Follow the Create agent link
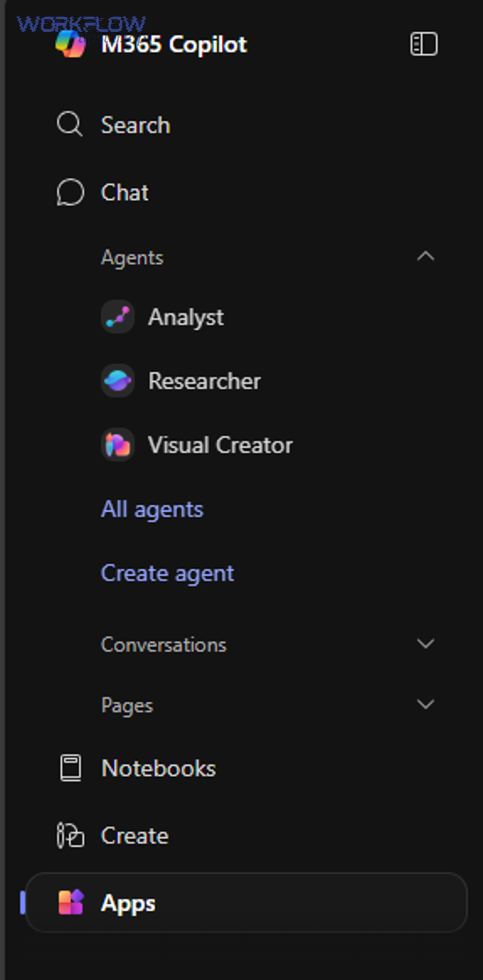 pos(167,574)
